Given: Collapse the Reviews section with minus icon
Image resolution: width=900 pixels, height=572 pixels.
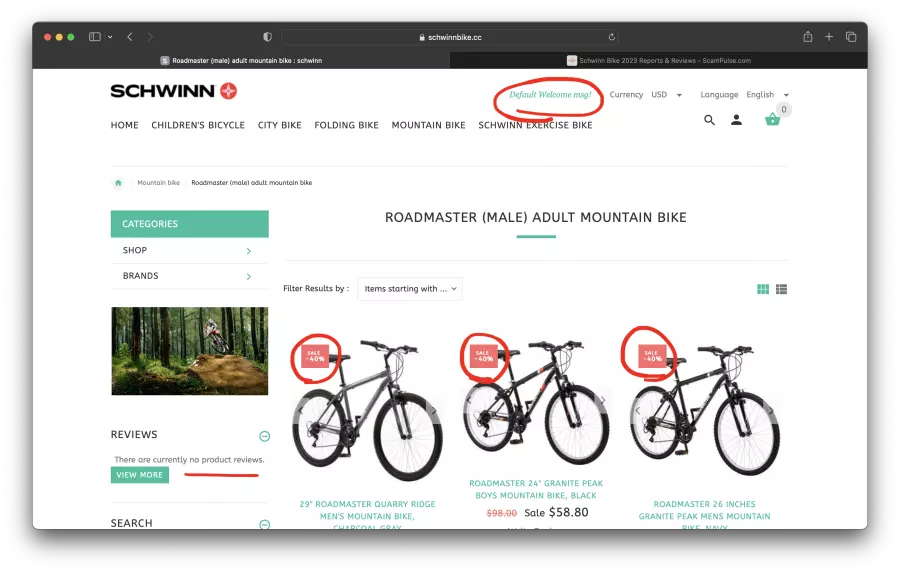Looking at the screenshot, I should 265,437.
